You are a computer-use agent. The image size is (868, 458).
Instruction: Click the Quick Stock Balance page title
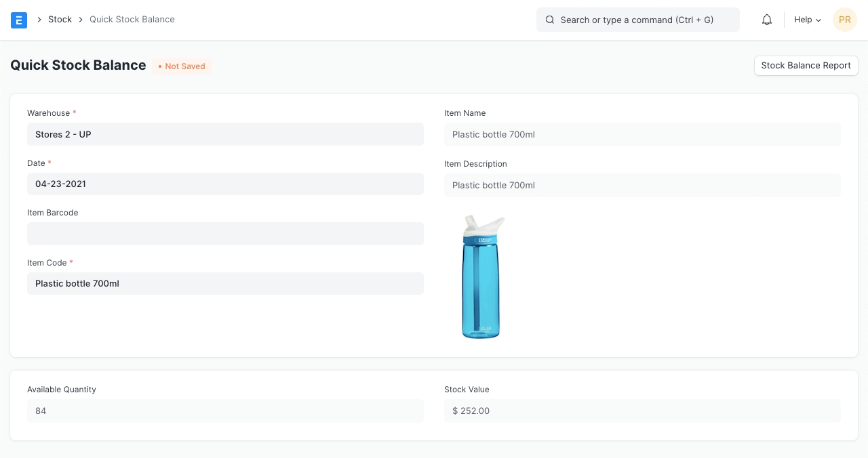click(x=78, y=65)
